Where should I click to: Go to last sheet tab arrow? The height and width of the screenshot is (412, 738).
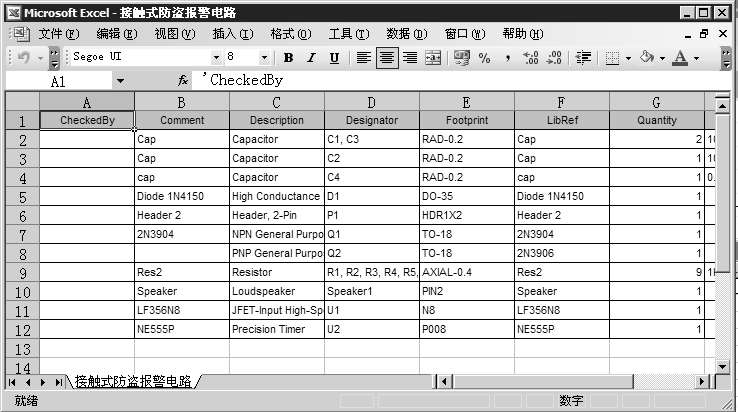(58, 382)
